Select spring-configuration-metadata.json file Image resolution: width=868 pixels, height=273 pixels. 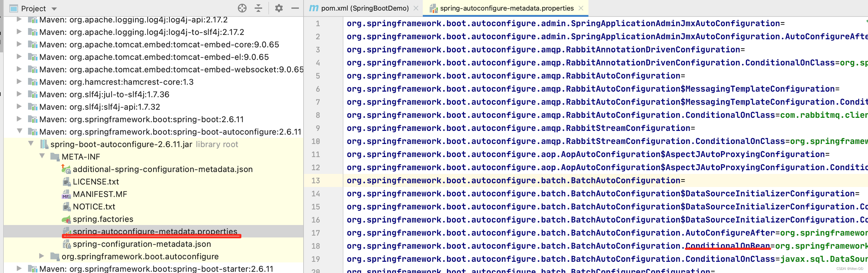click(x=142, y=244)
